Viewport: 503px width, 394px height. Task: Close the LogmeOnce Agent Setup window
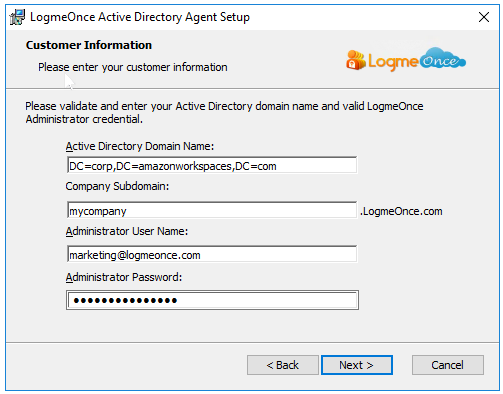[484, 17]
